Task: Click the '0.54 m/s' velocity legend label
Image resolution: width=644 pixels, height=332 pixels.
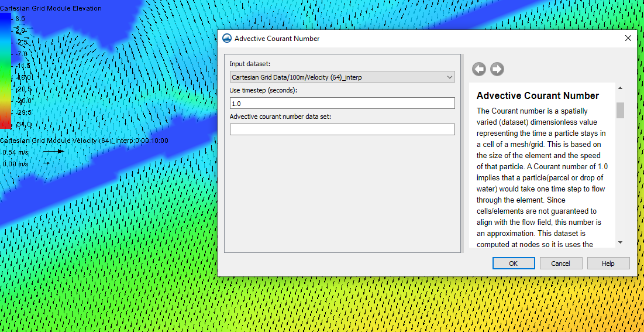Action: point(16,152)
